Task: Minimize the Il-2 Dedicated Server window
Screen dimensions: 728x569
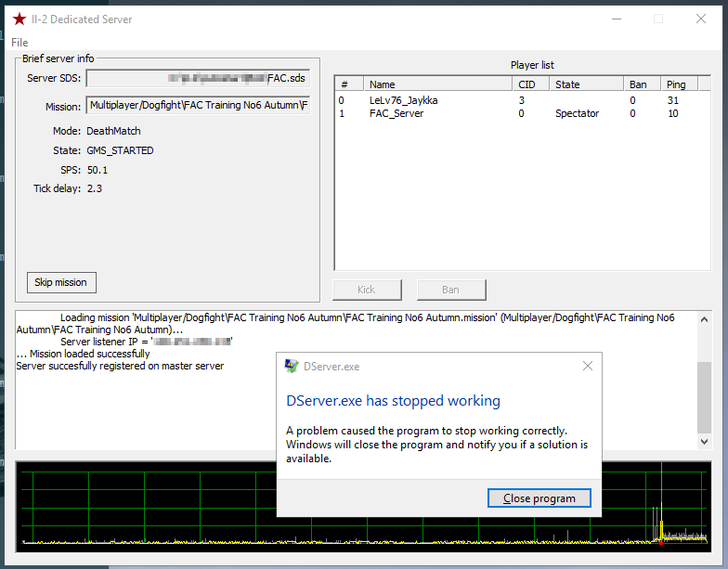Action: [x=617, y=19]
